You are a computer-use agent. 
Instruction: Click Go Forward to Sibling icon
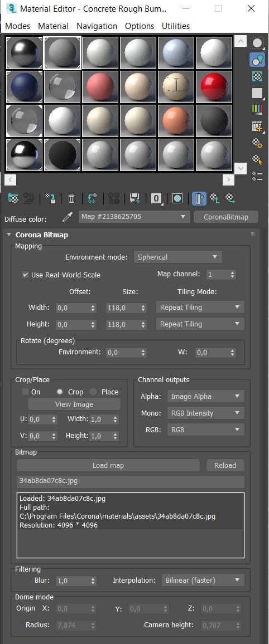(x=230, y=199)
